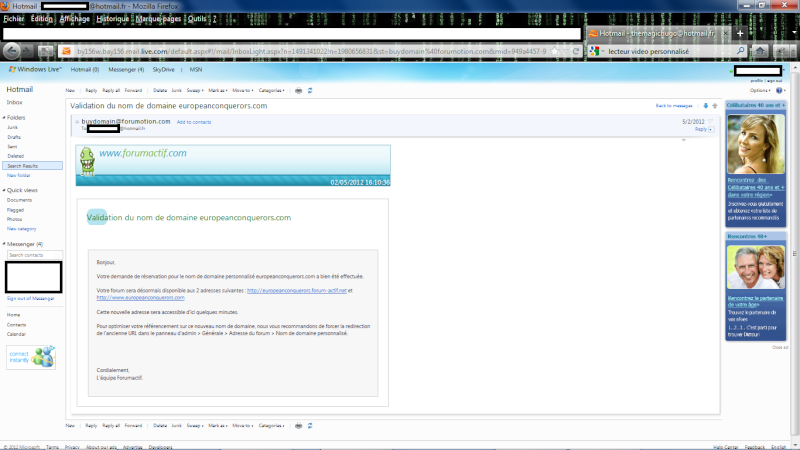Click Messenger (4) in Windows Live header
The height and width of the screenshot is (450, 800).
coord(126,69)
